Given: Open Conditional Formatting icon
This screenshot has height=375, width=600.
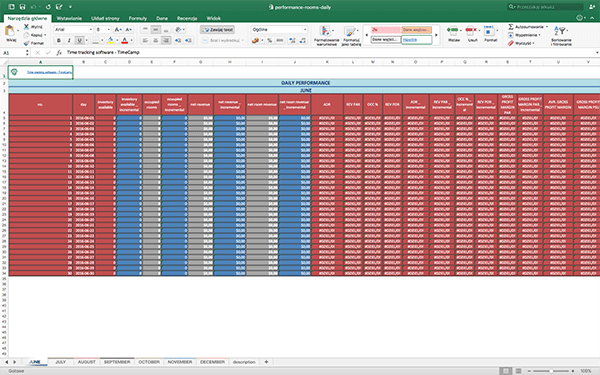Looking at the screenshot, I should (x=325, y=31).
